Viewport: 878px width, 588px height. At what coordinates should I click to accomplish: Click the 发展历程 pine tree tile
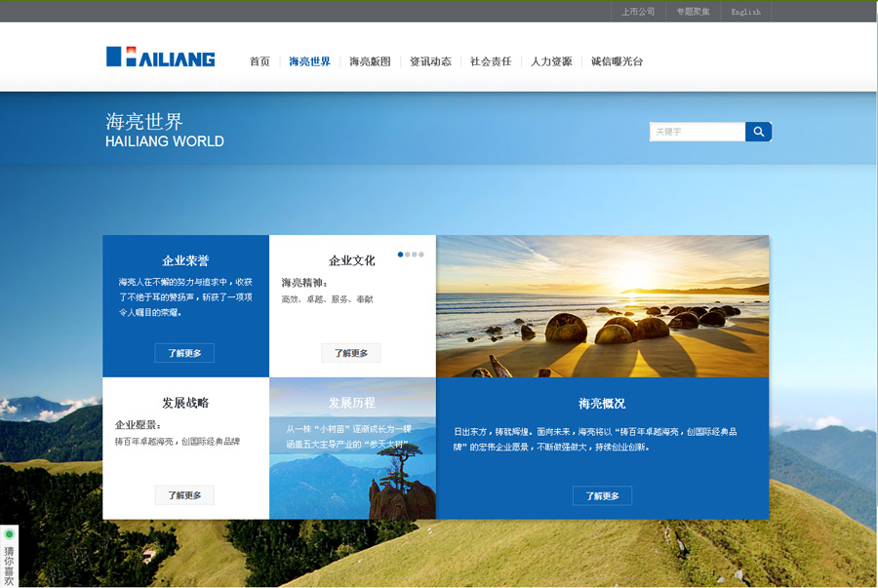coord(352,449)
